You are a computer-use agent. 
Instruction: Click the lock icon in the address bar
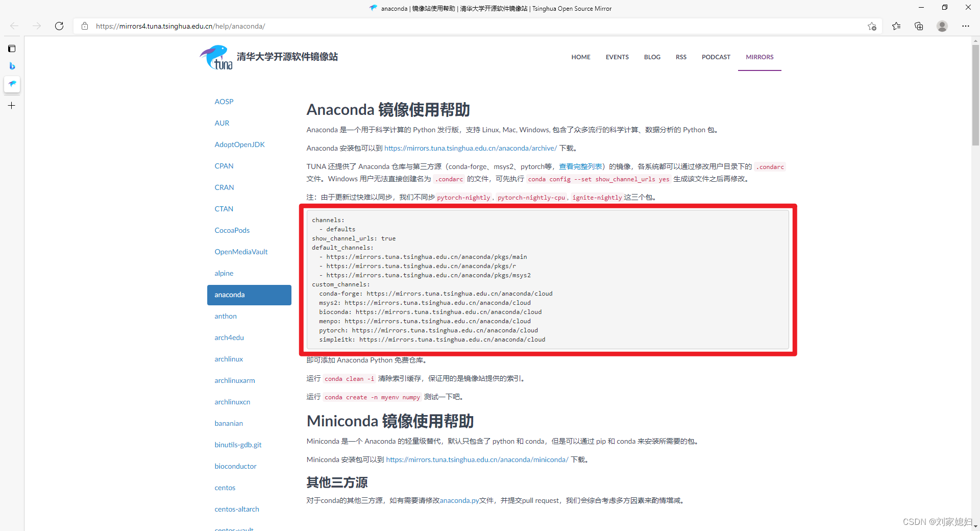click(85, 26)
